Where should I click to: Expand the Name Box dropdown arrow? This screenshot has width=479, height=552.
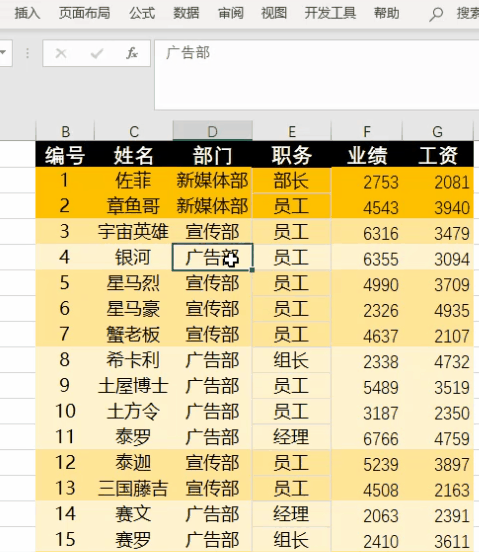3,53
